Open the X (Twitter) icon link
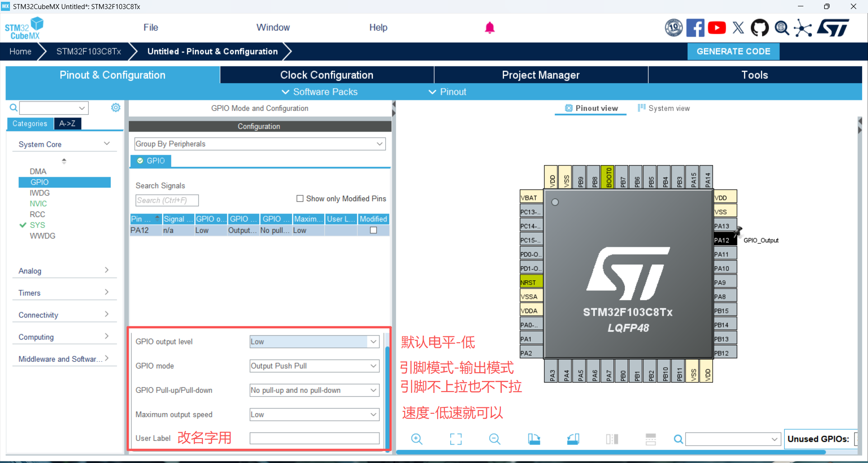Viewport: 868px width, 463px height. coord(738,28)
